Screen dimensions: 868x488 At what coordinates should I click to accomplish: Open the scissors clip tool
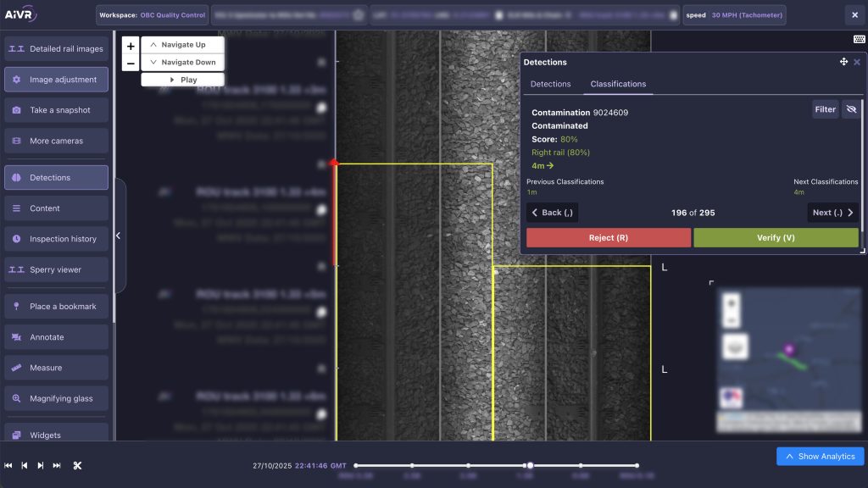tap(77, 466)
